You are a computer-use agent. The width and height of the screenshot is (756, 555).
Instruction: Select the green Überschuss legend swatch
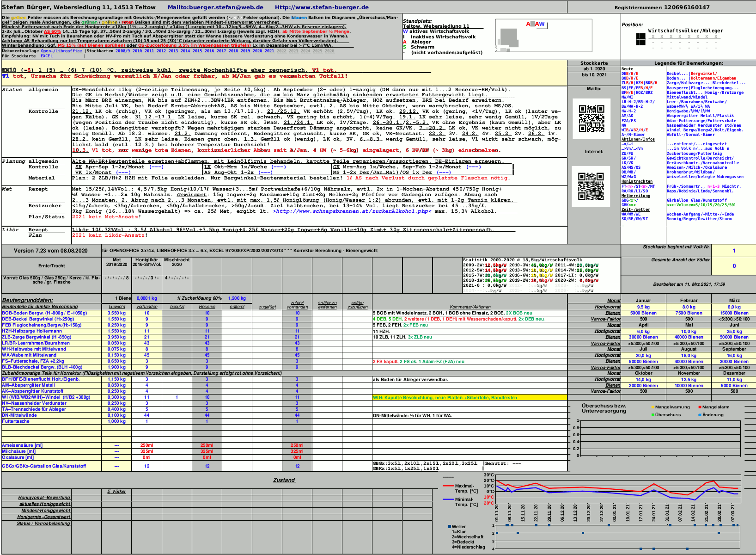(x=652, y=415)
